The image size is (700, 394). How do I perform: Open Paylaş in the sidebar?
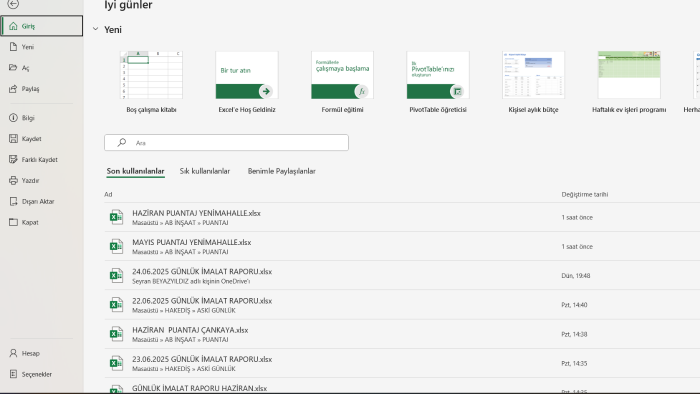coord(42,89)
